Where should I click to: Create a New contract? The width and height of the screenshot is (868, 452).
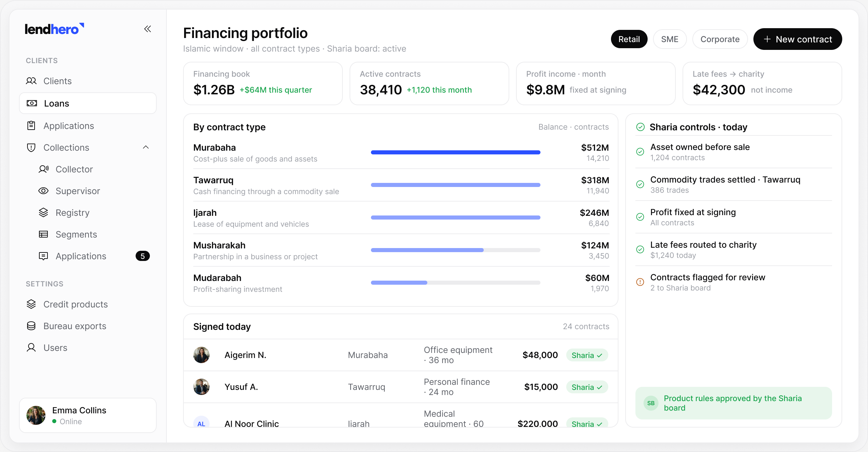coord(797,39)
